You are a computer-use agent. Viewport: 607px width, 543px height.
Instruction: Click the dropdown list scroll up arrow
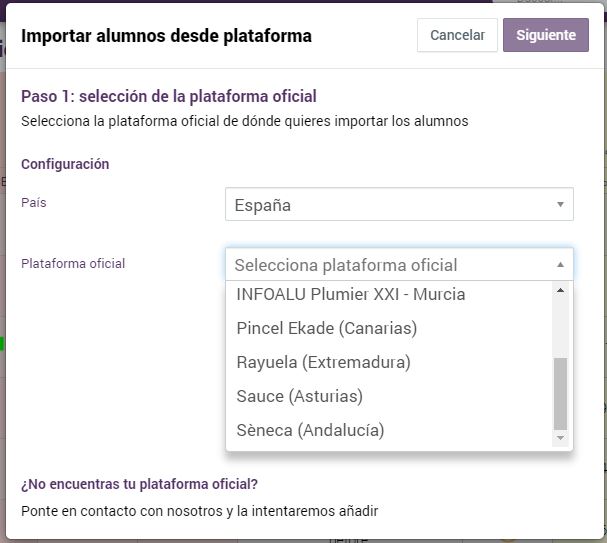pyautogui.click(x=560, y=290)
